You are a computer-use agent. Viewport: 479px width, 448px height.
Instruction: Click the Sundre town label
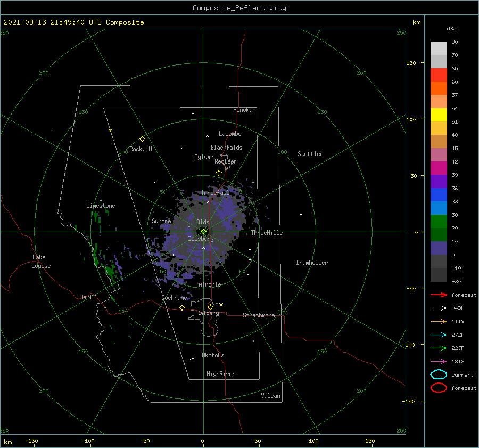161,221
